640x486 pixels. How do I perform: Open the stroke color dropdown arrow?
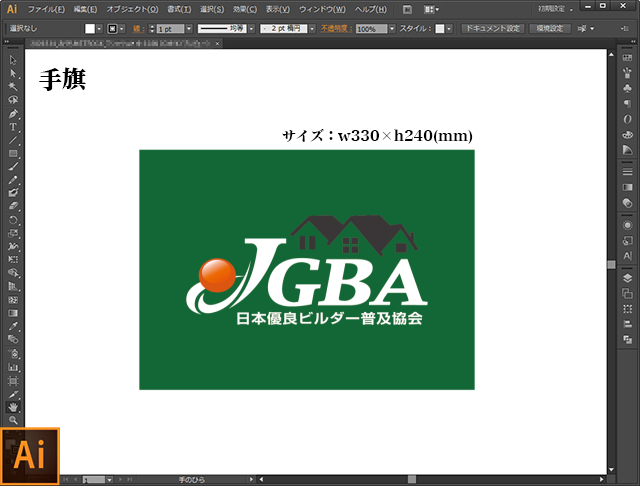122,29
